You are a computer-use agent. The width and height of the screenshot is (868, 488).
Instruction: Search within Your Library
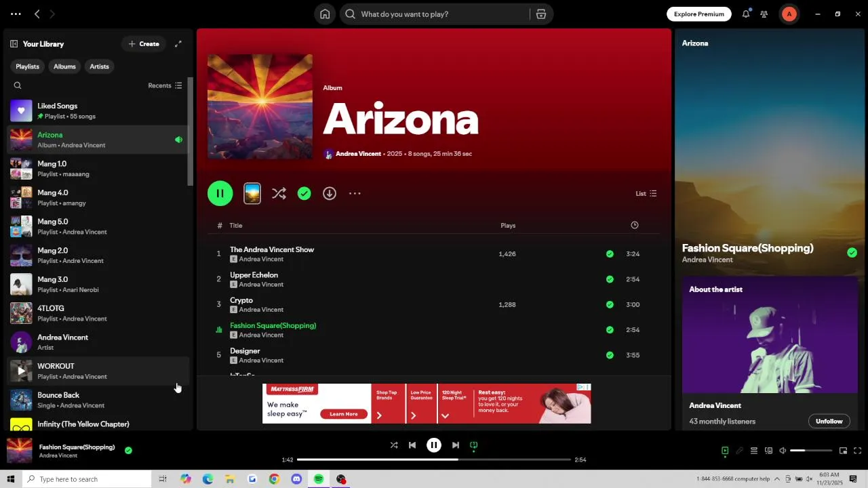(18, 85)
